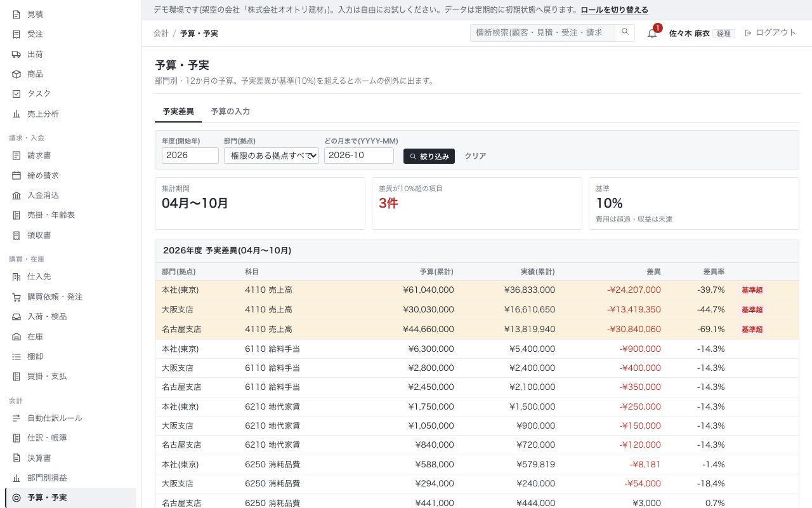
Task: Click the 会計 breadcrumb link
Action: pos(161,33)
